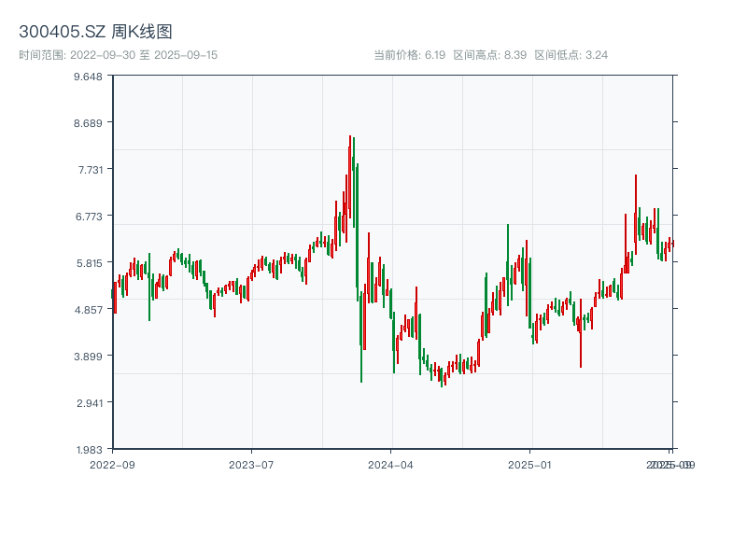Click the range high label 区间高点: 8.39
747x560 pixels.
coord(489,55)
